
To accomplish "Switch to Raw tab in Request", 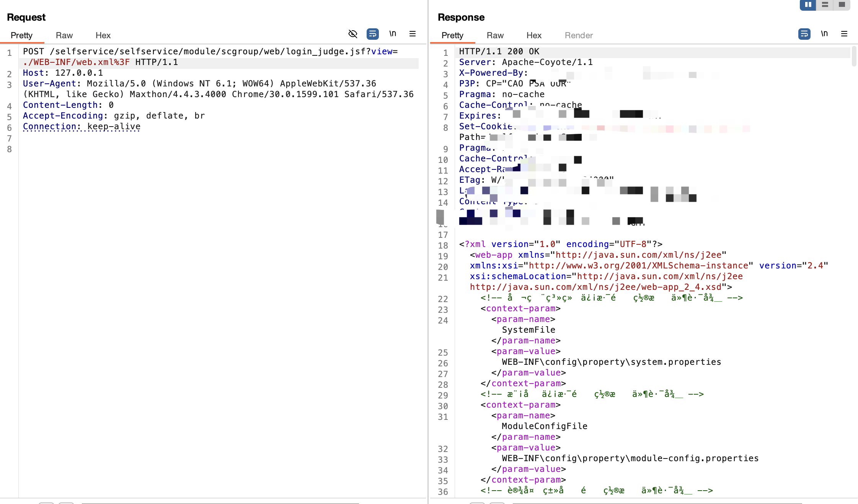I will click(64, 35).
